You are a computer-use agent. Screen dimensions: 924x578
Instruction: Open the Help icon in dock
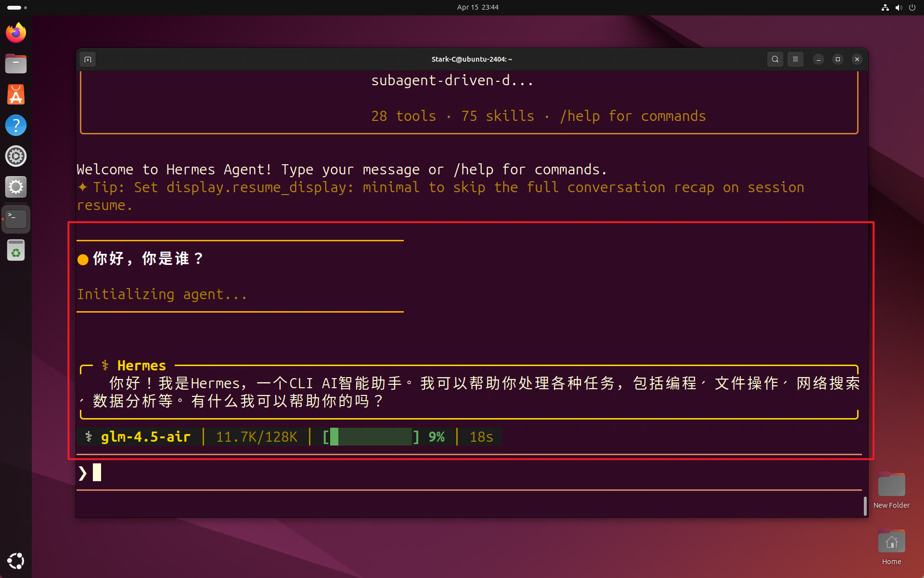(x=16, y=125)
